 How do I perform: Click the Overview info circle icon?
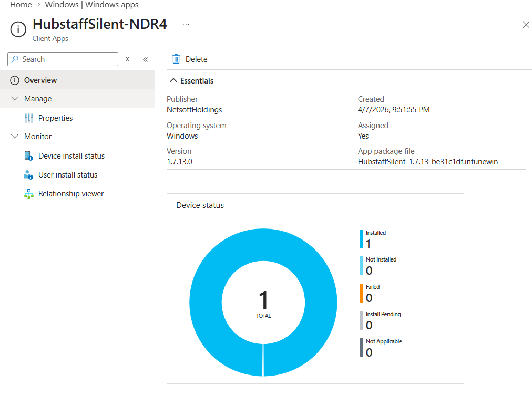14,80
